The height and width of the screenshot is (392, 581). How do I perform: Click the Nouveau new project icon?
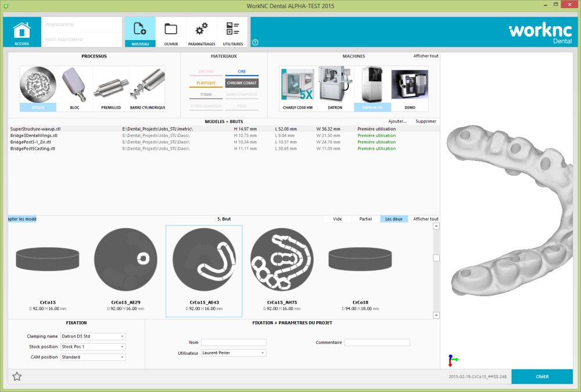[x=140, y=32]
